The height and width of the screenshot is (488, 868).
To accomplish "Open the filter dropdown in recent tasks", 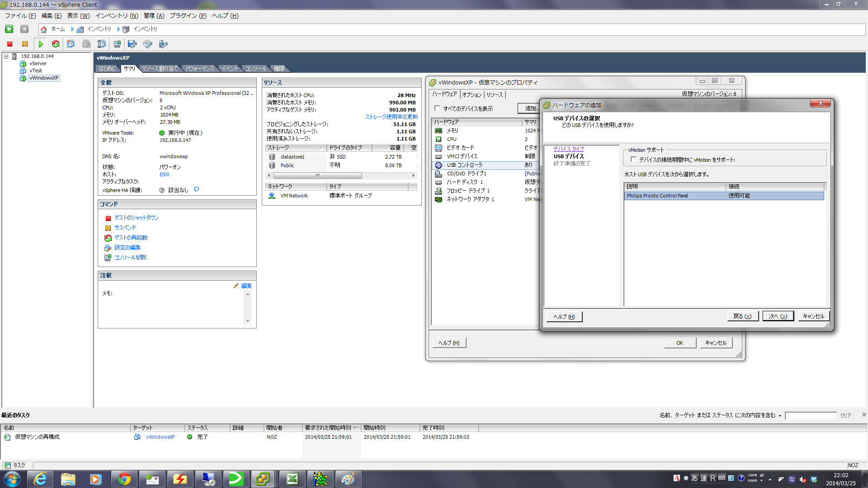I will (780, 416).
